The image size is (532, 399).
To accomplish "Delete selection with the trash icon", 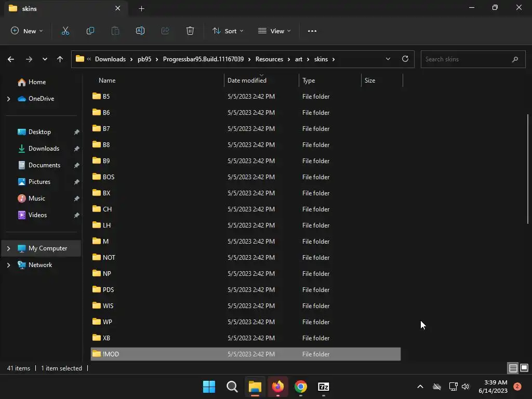I will click(190, 31).
